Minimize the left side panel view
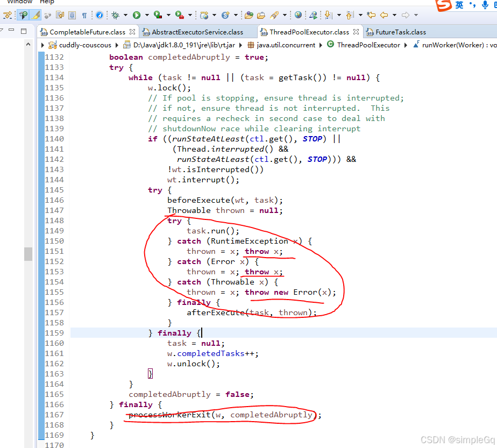The height and width of the screenshot is (448, 497). click(x=11, y=30)
